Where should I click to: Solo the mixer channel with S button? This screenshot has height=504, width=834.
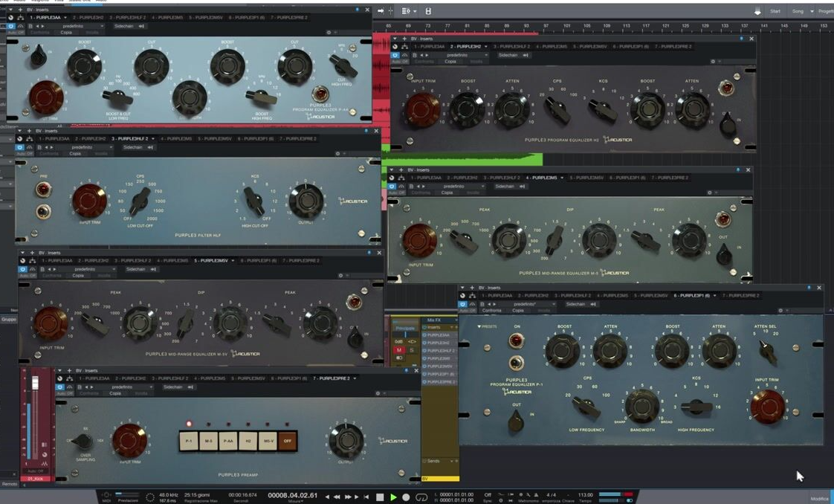click(411, 350)
